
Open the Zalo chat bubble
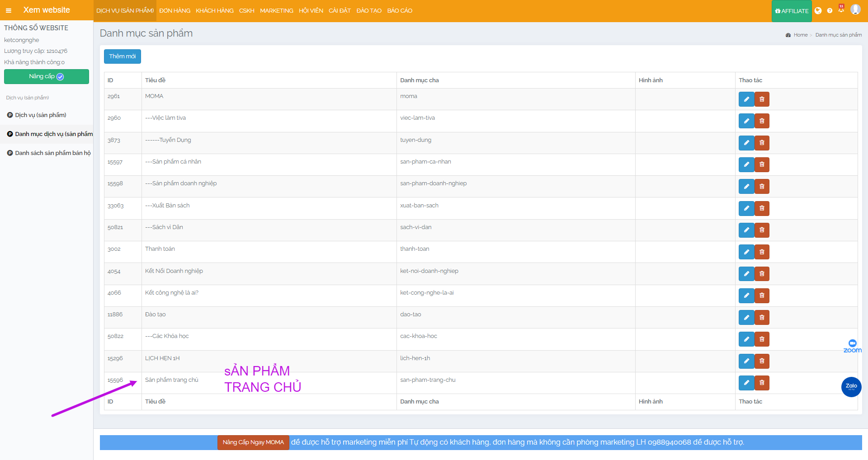click(x=851, y=387)
